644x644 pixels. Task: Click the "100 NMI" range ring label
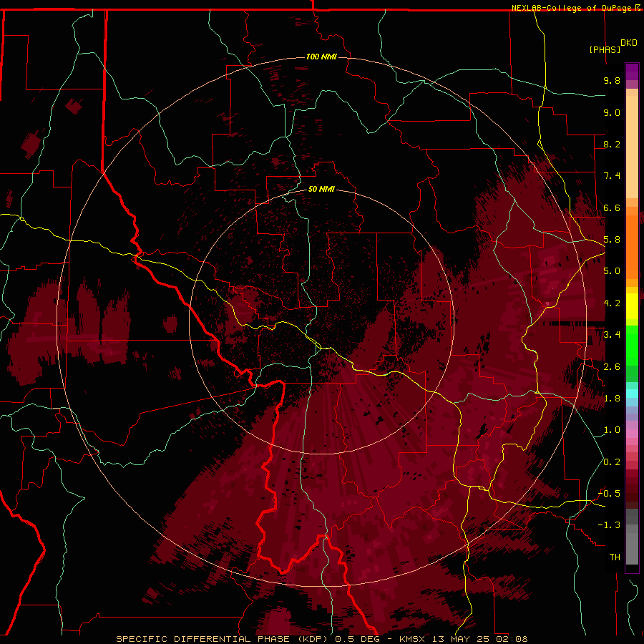click(x=321, y=57)
